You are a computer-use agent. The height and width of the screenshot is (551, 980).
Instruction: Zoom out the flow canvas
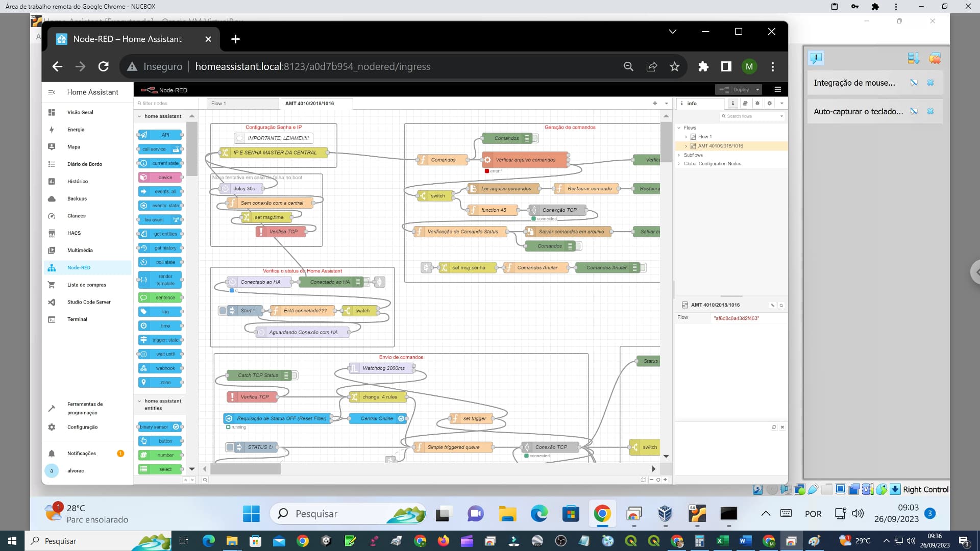coord(652,480)
